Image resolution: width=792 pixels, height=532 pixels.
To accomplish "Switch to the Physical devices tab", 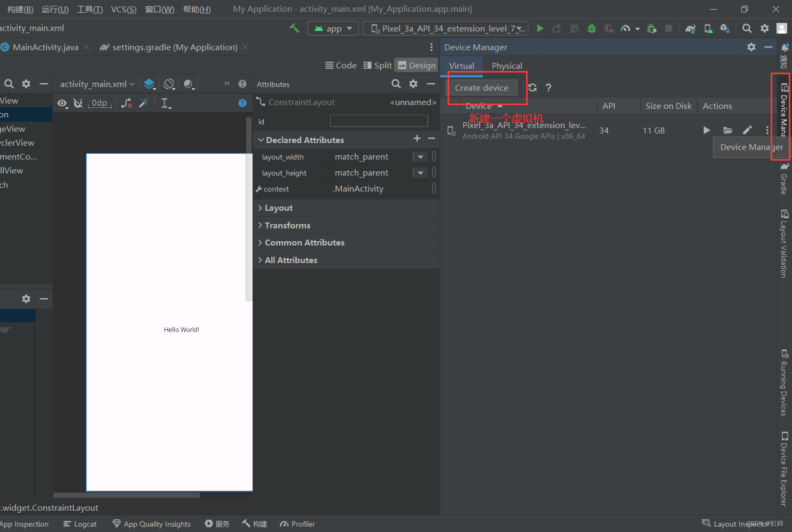I will pyautogui.click(x=506, y=66).
